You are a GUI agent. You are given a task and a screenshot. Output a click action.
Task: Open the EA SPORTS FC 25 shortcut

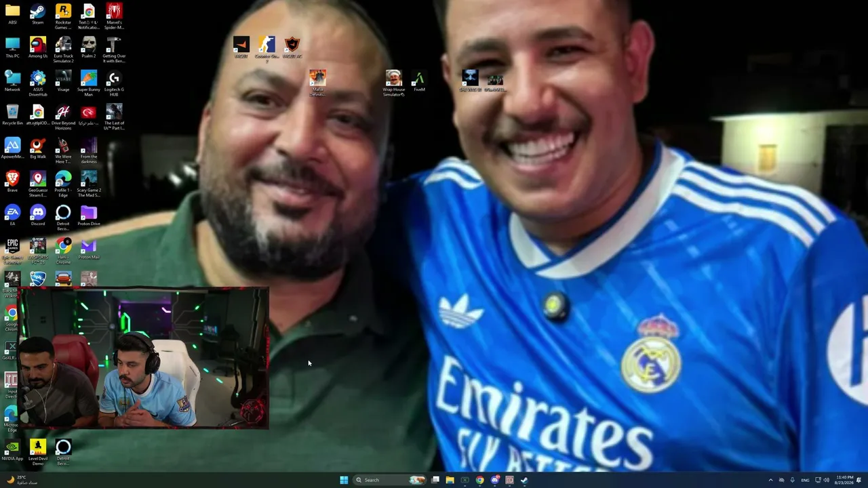coord(38,251)
